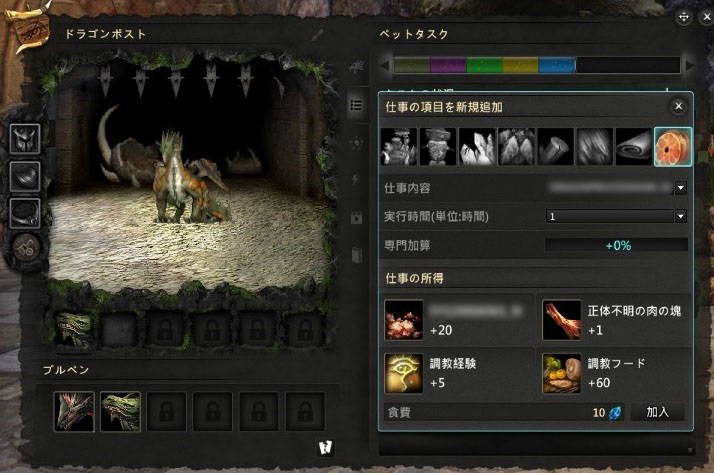Select the first worker figure job icon

(399, 147)
